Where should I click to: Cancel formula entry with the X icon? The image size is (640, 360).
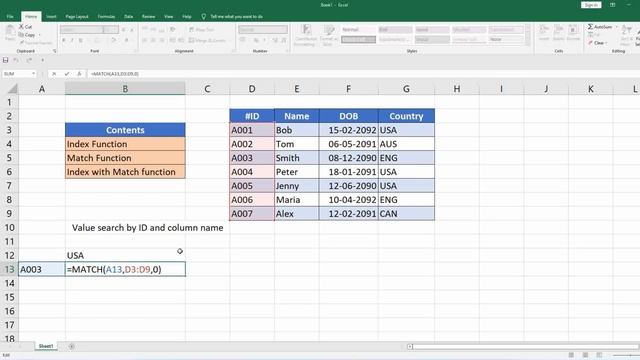tap(54, 74)
